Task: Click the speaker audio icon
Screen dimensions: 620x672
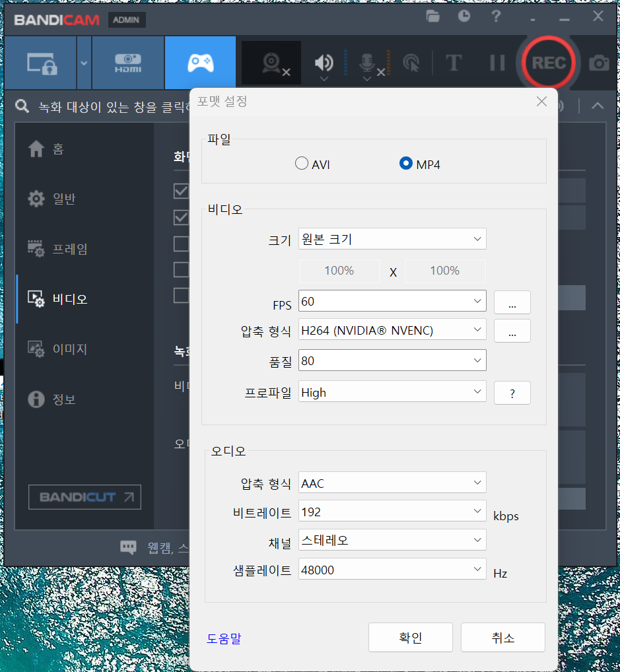Action: pyautogui.click(x=323, y=63)
